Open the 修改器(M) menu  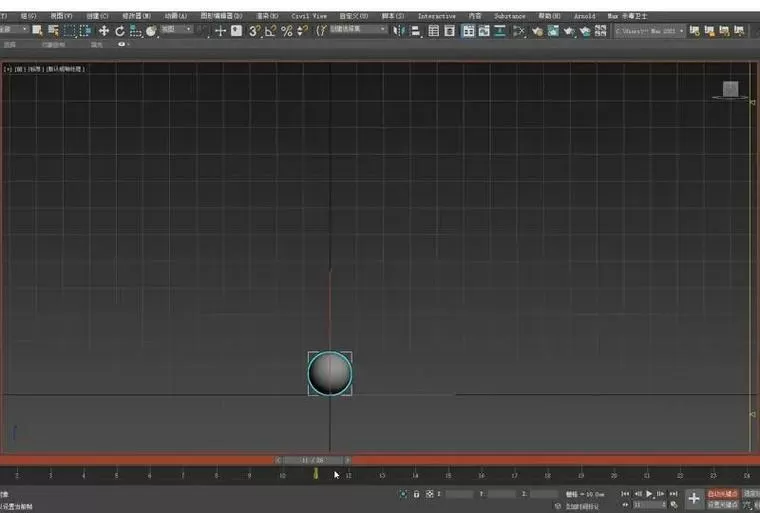(x=136, y=16)
